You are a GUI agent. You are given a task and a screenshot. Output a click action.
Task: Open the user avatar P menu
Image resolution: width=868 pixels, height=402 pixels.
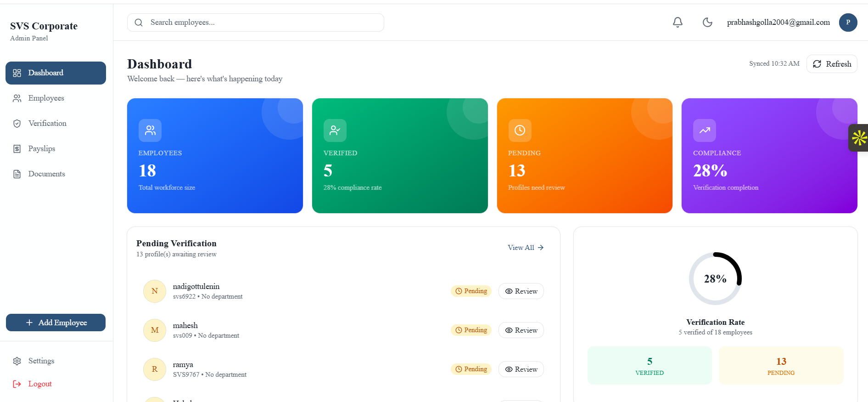pyautogui.click(x=848, y=22)
